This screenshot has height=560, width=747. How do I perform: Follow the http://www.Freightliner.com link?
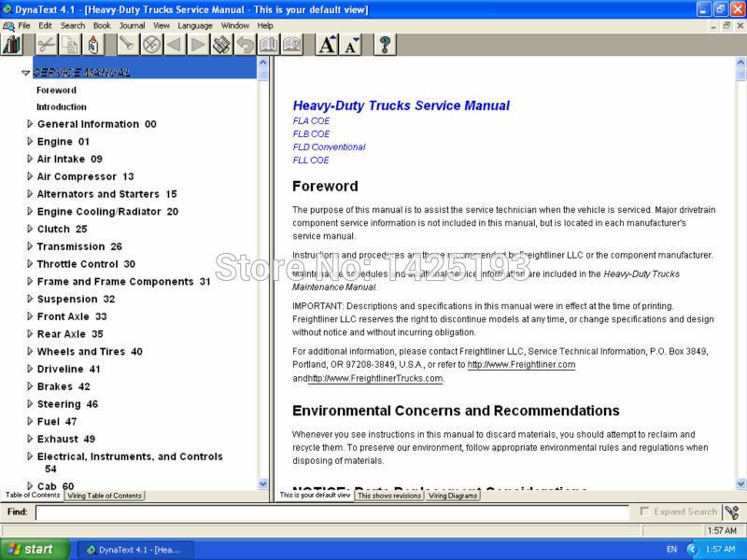(521, 365)
